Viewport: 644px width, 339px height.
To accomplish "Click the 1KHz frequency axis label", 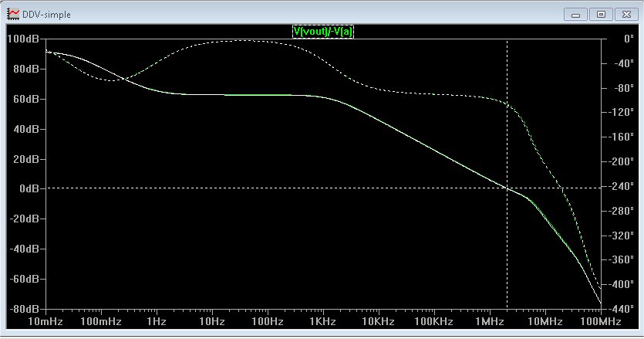I will coord(323,321).
